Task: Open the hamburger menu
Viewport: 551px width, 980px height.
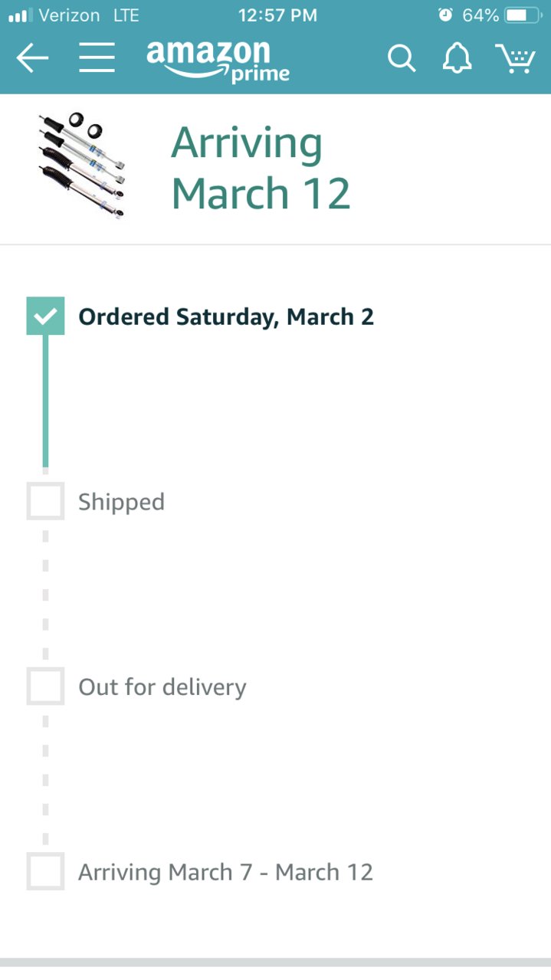Action: pyautogui.click(x=97, y=58)
